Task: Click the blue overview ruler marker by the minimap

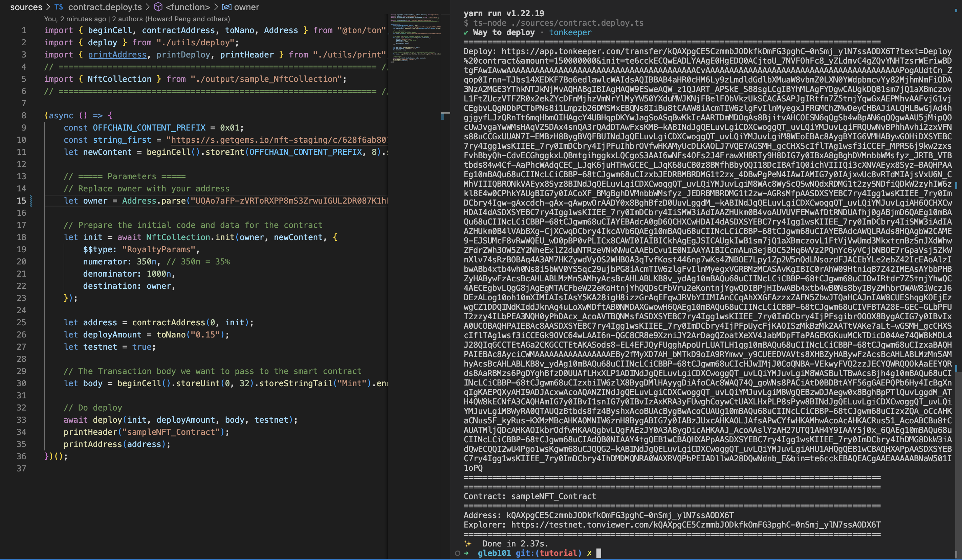Action: [443, 116]
